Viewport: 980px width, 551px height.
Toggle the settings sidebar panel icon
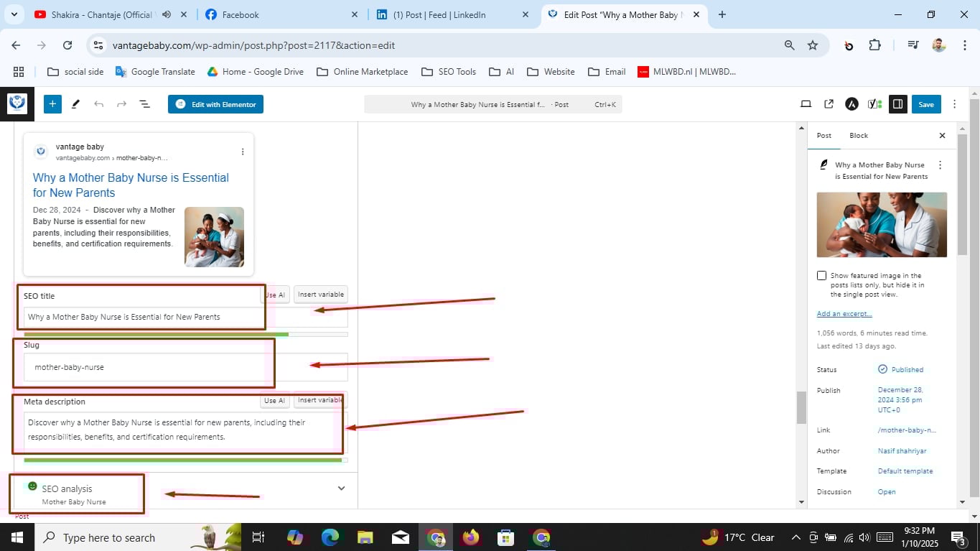click(897, 104)
